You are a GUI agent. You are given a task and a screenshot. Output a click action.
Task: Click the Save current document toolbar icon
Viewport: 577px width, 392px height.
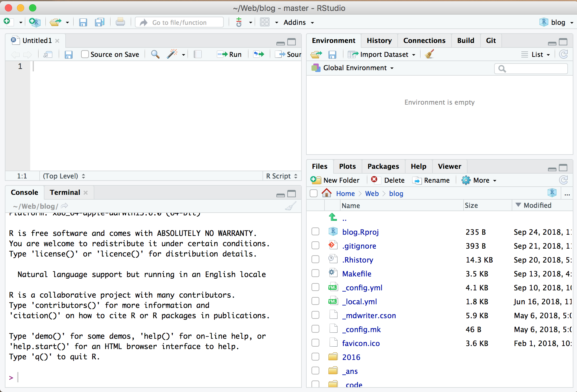click(x=83, y=22)
